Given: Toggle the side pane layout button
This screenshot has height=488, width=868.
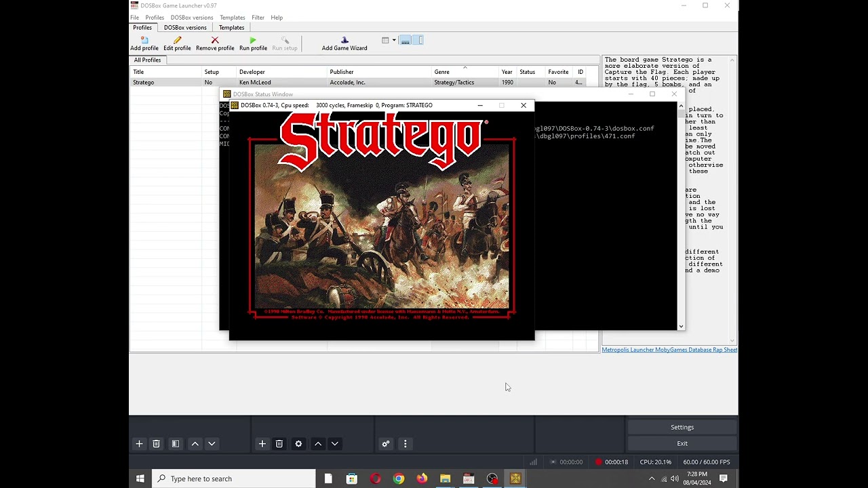Looking at the screenshot, I should coord(418,41).
